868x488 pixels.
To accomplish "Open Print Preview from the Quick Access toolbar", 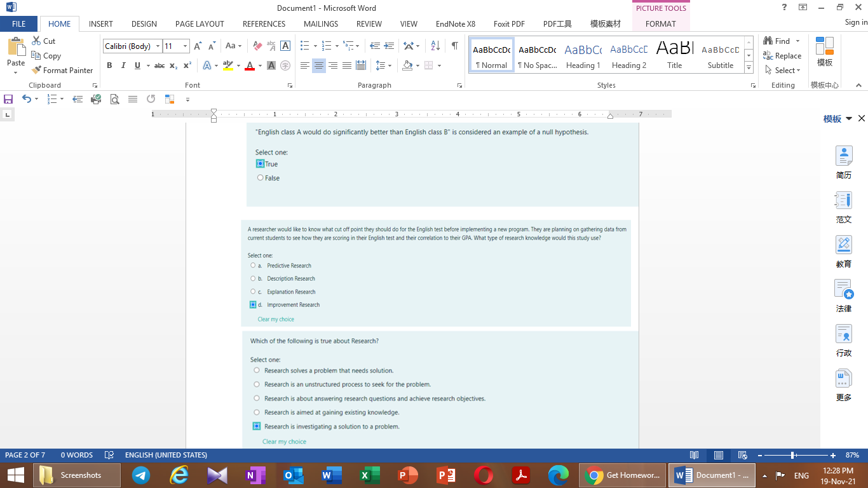I will (115, 99).
